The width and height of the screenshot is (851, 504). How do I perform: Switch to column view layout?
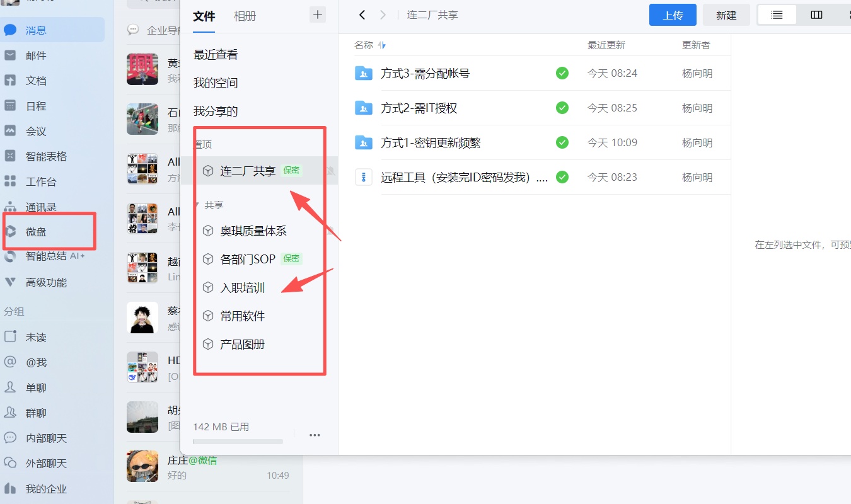[x=816, y=14]
